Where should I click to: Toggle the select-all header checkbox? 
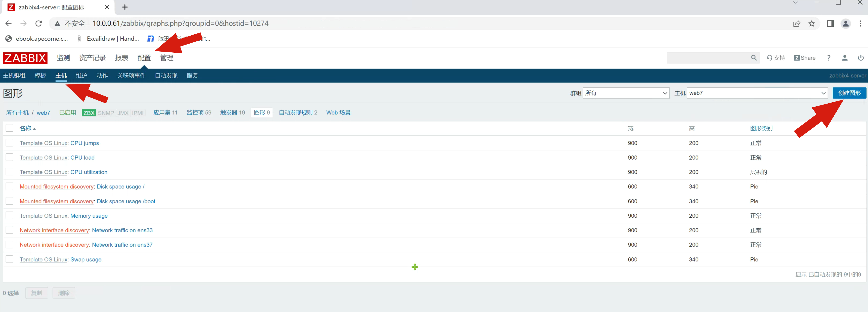9,128
